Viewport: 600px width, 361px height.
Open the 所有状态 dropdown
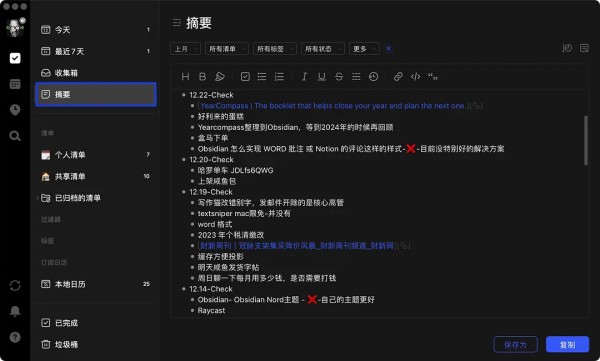tap(323, 49)
